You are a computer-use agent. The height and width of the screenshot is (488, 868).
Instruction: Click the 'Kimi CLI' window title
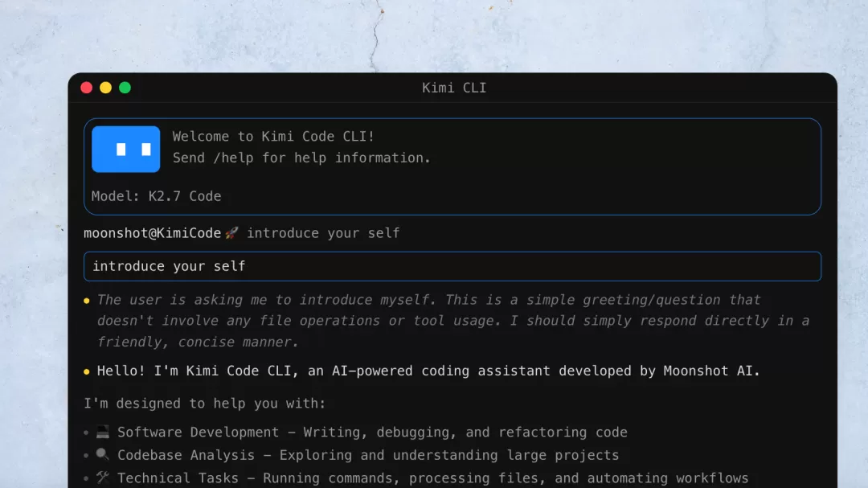[454, 88]
